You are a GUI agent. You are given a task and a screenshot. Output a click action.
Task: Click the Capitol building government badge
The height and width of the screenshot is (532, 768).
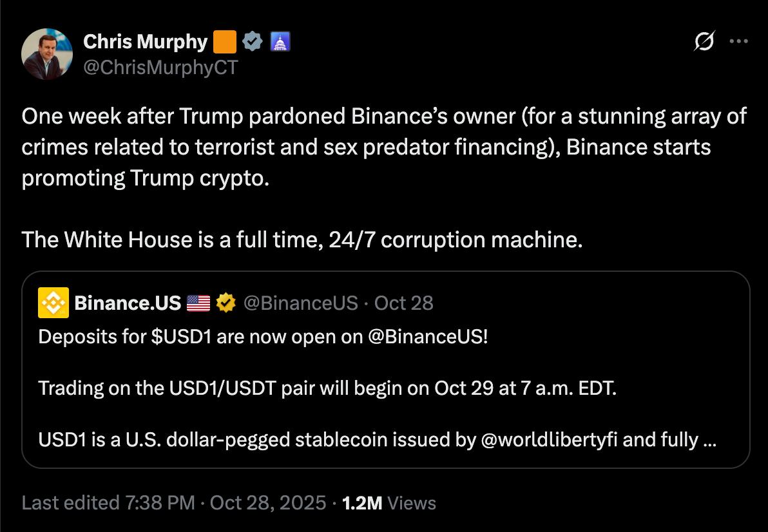coord(280,43)
